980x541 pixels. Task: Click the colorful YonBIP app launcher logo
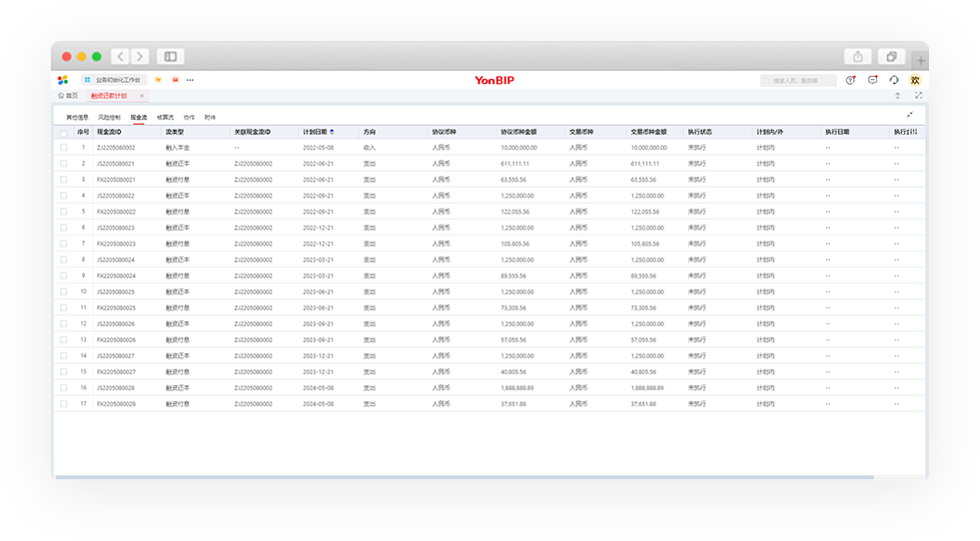coord(63,80)
